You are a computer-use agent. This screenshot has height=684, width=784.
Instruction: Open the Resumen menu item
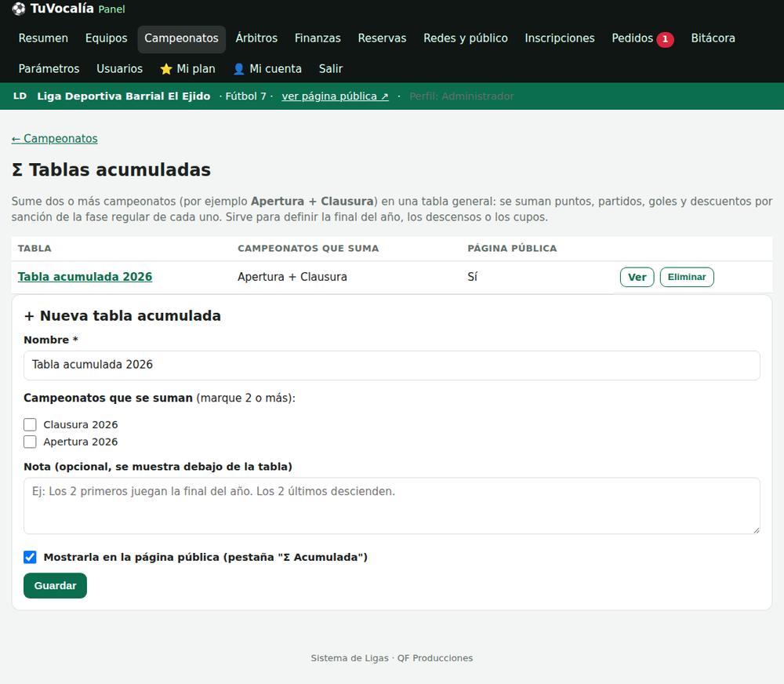click(x=43, y=38)
